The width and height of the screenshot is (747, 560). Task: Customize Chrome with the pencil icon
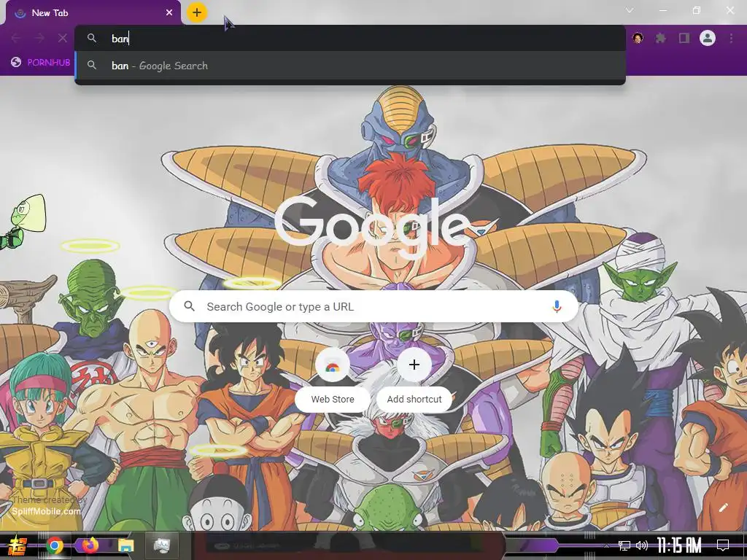(723, 507)
